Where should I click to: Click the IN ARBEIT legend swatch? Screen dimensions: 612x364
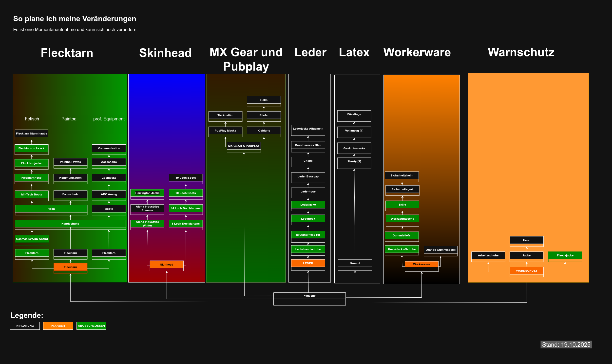pos(58,326)
